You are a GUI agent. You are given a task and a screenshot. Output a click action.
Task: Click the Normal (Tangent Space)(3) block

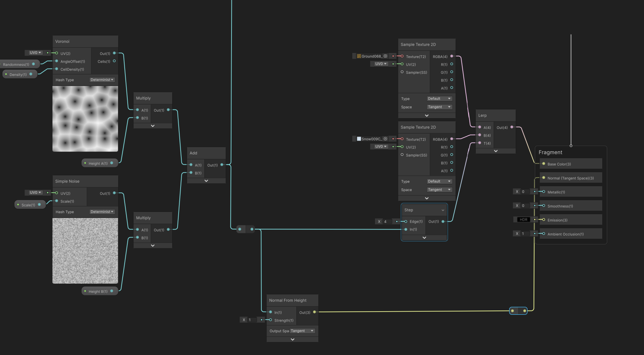point(571,178)
